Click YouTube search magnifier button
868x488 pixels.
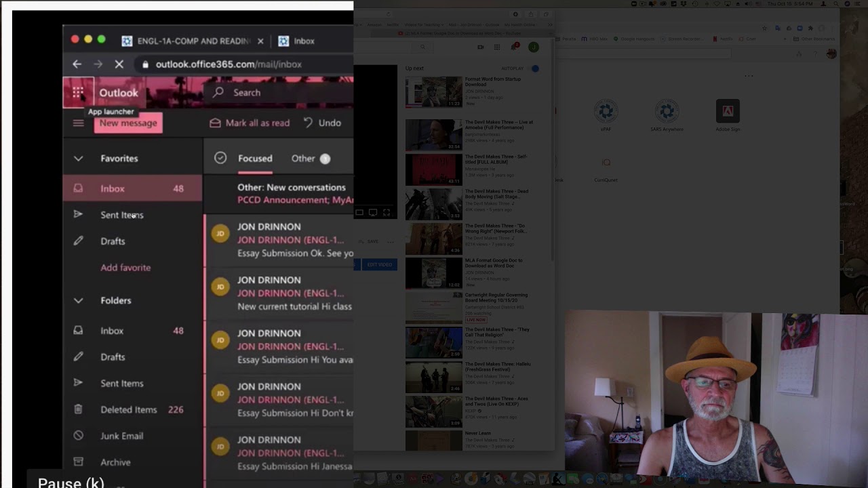[x=422, y=47]
